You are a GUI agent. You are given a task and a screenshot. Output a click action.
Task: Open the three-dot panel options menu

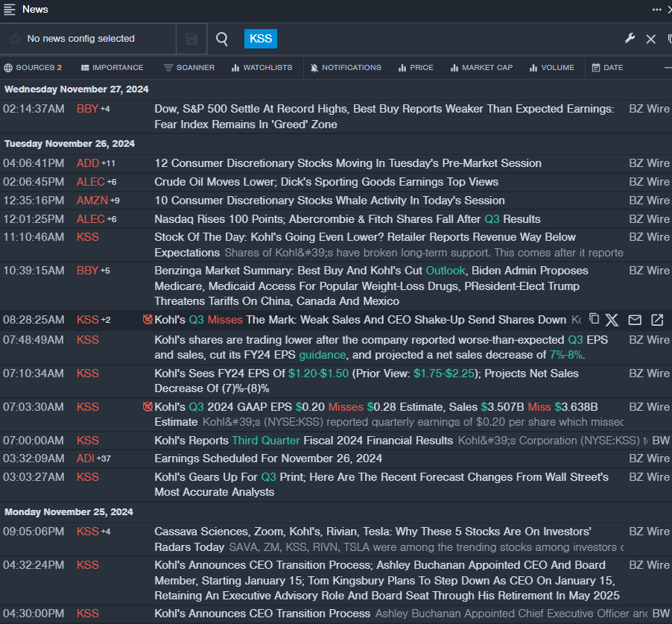click(656, 10)
